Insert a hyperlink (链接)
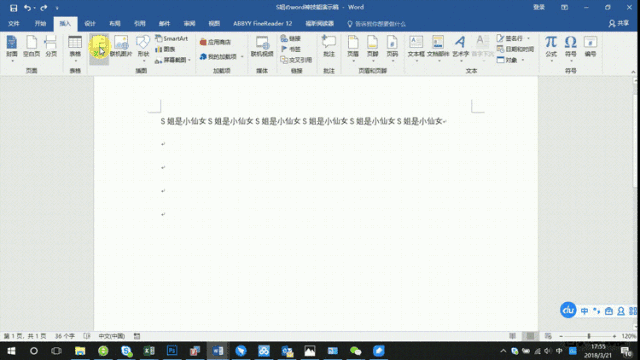 [x=291, y=38]
